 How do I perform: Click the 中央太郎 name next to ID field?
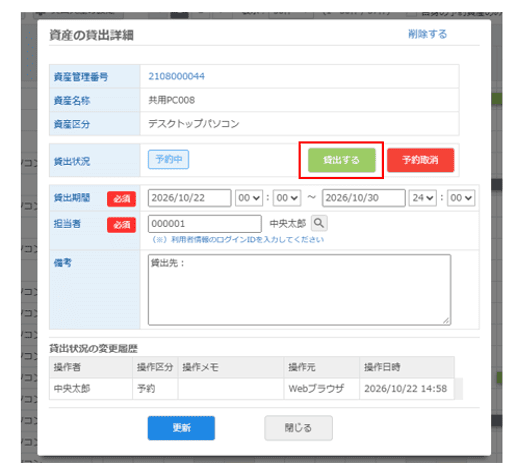[288, 224]
